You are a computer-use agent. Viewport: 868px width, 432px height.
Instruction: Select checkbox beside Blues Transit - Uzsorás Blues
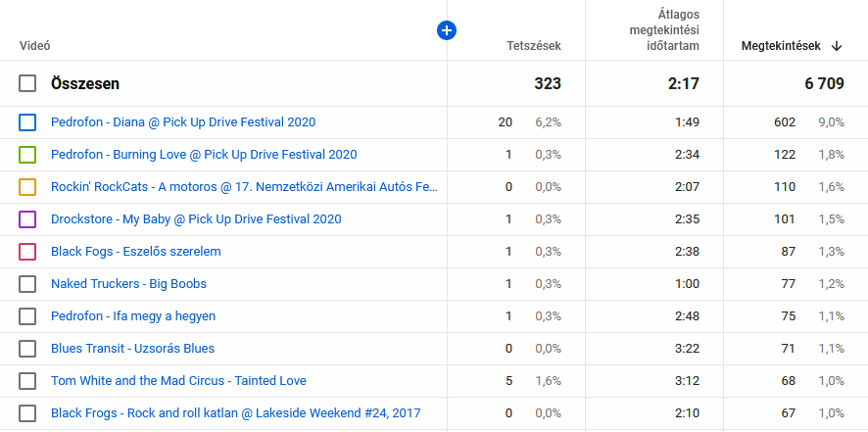pos(27,349)
